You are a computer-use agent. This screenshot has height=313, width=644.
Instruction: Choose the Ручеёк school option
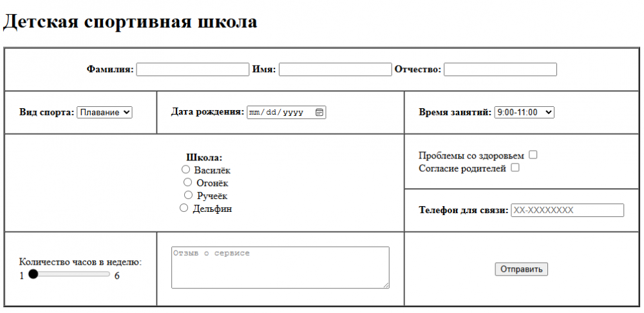coord(188,194)
